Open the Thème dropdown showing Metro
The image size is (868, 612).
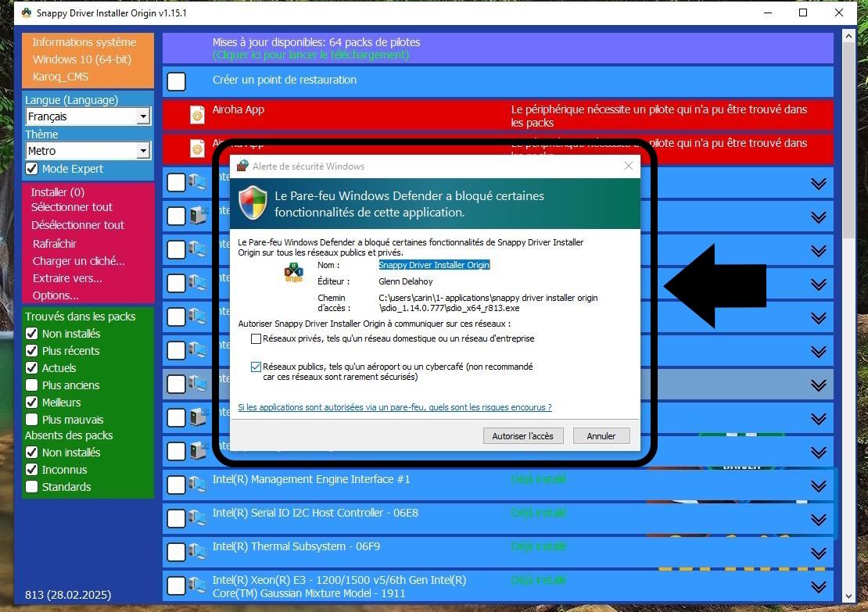(x=143, y=151)
